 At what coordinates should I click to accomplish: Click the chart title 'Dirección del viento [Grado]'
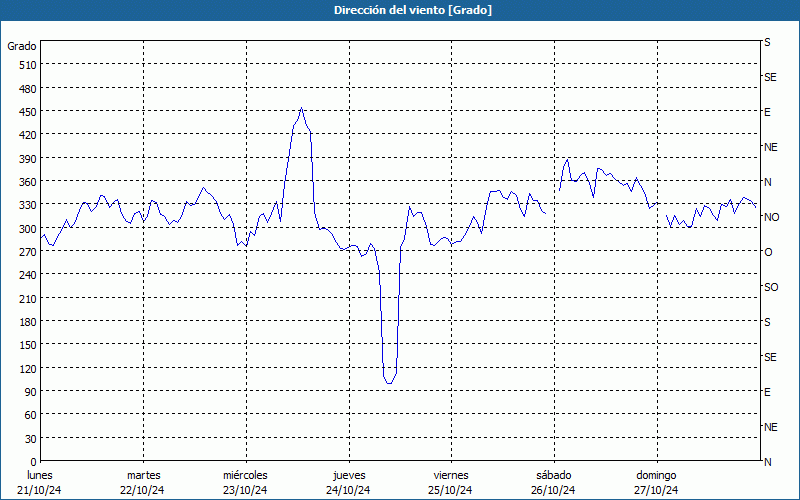pyautogui.click(x=413, y=10)
